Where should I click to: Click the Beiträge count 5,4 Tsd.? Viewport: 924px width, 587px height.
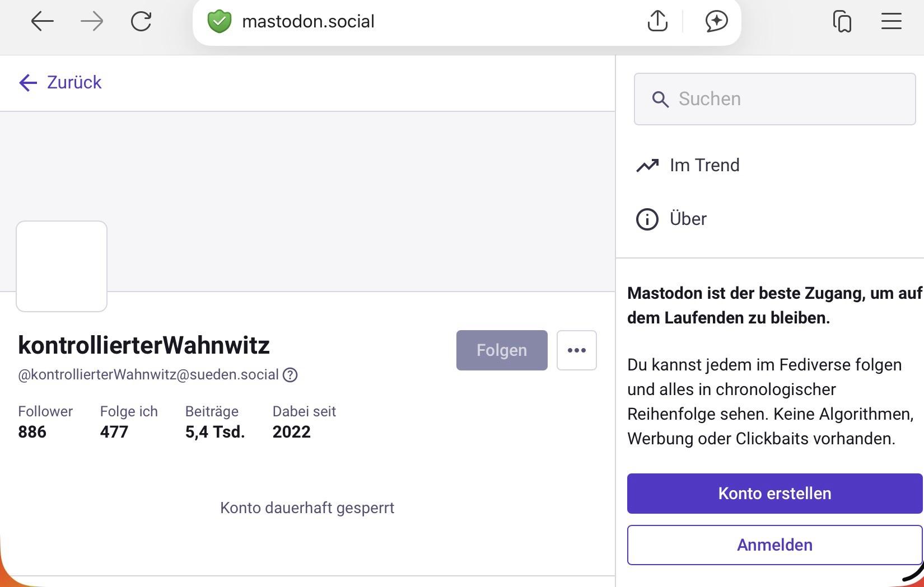[x=215, y=422]
